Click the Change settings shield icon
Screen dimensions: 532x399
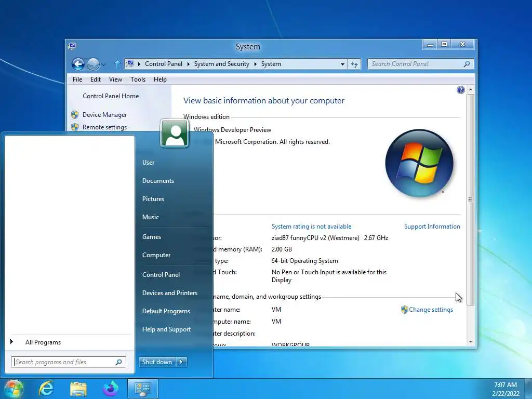pos(404,310)
